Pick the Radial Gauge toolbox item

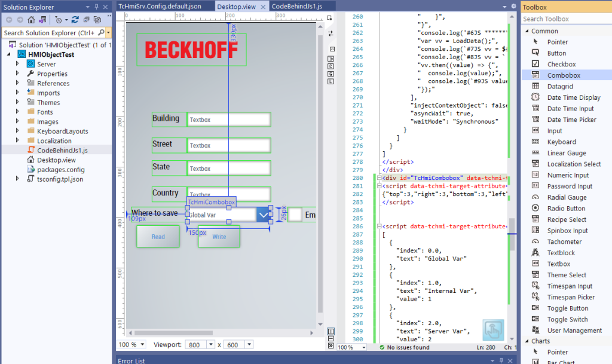click(x=567, y=197)
